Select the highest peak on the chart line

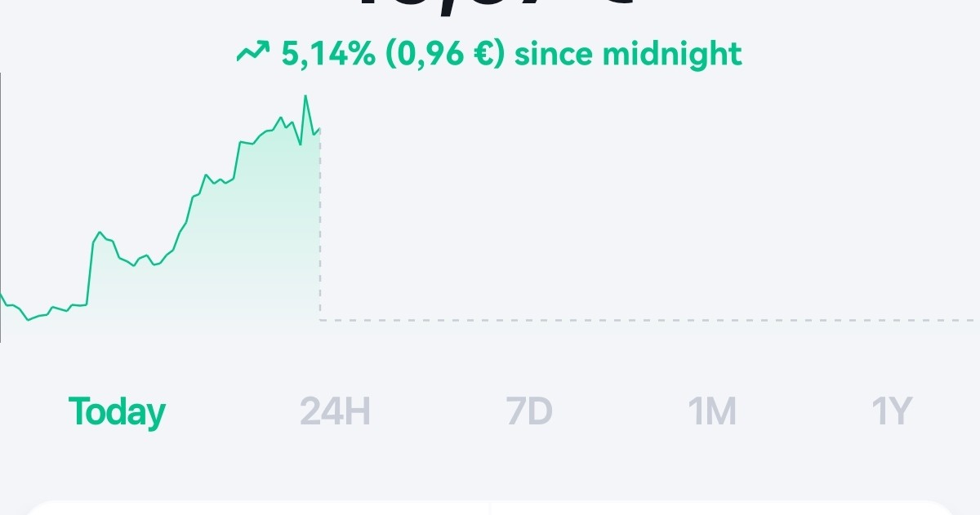click(x=305, y=96)
